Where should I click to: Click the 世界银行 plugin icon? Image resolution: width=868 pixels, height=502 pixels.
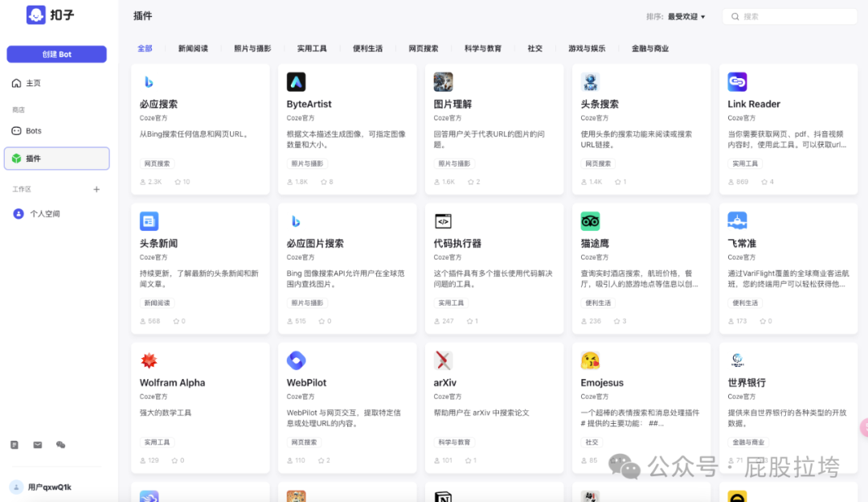pos(737,360)
